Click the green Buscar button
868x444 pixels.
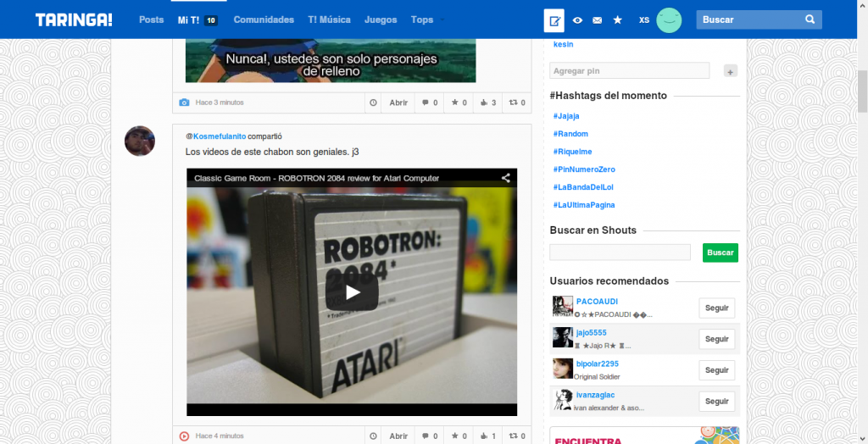721,253
